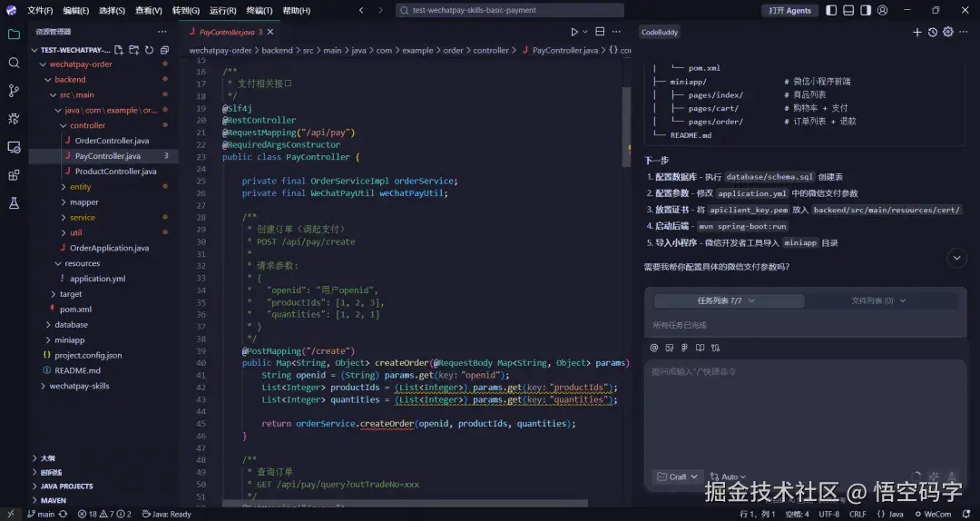980x521 pixels.
Task: Open the Extensions view
Action: (14, 175)
